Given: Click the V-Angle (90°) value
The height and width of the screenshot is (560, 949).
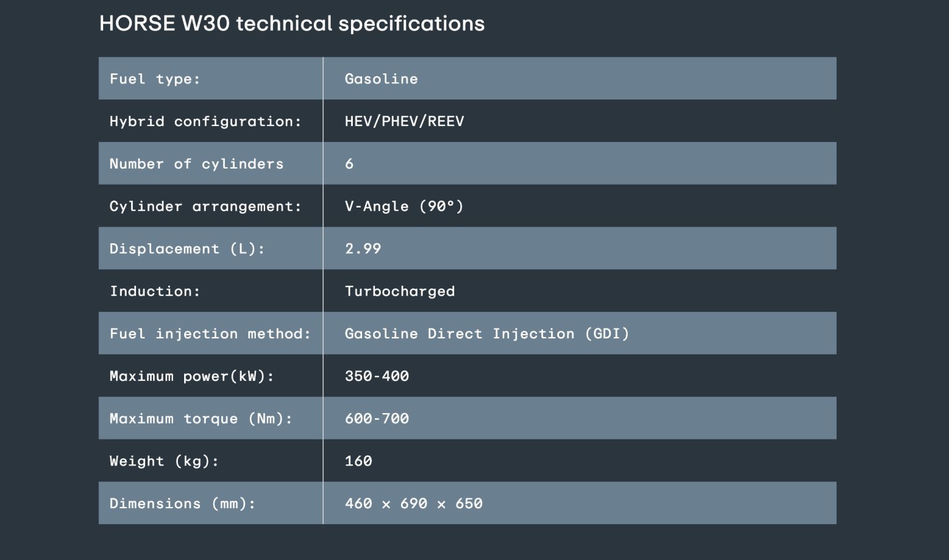Looking at the screenshot, I should 404,206.
